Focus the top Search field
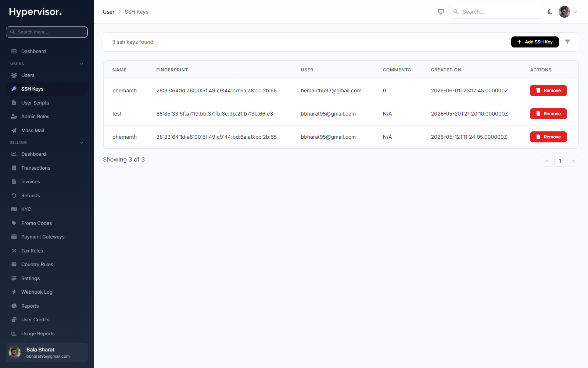588x368 pixels. (496, 12)
